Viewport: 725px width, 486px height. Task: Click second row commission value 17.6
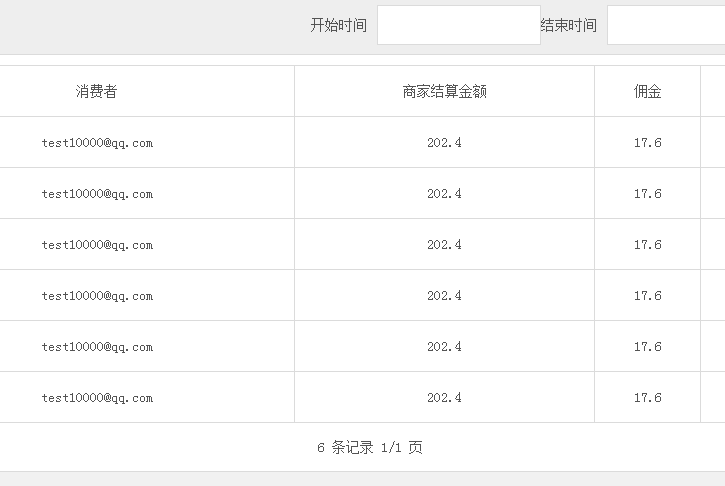coord(647,193)
